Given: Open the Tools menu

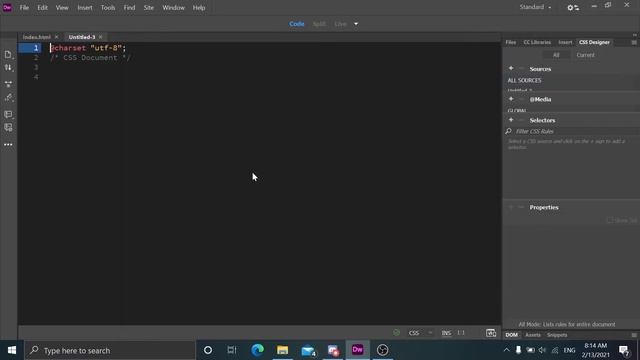Looking at the screenshot, I should (x=108, y=8).
